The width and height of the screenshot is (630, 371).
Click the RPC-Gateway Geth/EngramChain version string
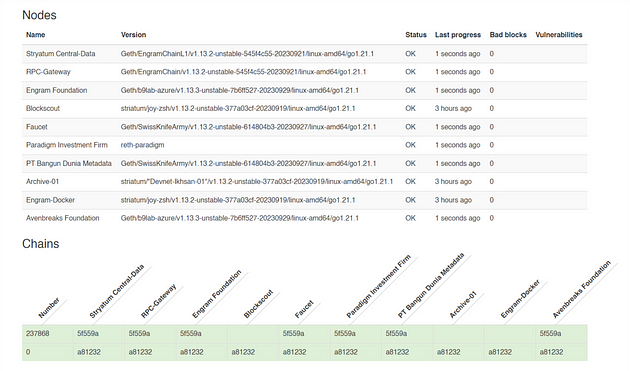[x=243, y=72]
